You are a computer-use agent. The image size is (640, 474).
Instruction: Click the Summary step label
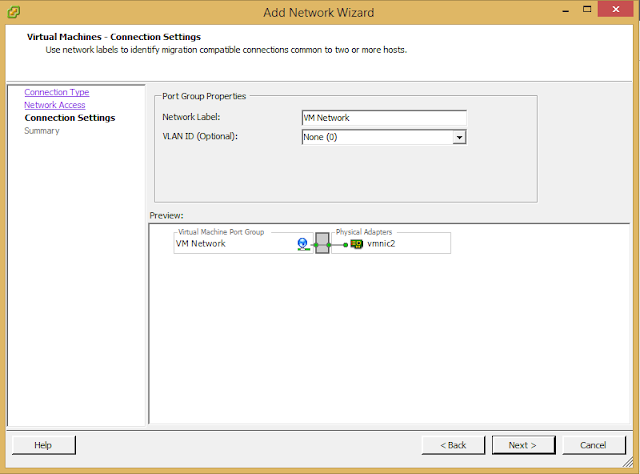click(42, 131)
